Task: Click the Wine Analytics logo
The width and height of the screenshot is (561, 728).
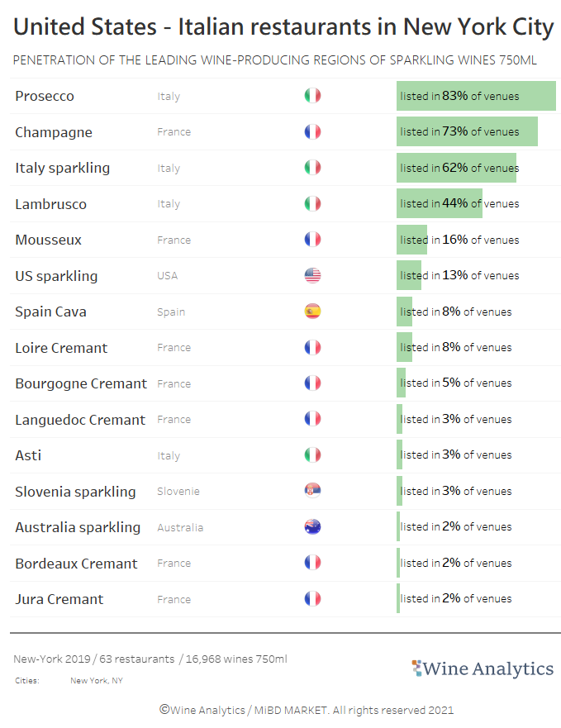Action: coord(483,669)
